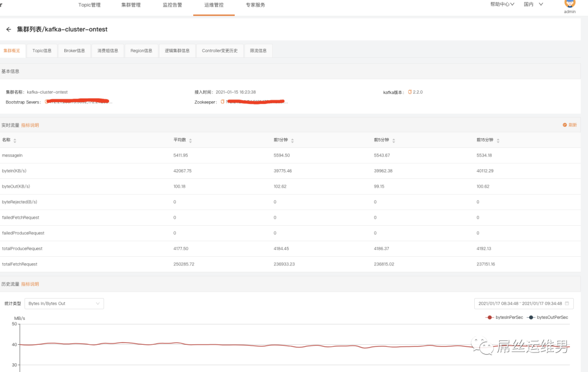This screenshot has width=588, height=372.
Task: Select the failedFetchRequest row name
Action: [x=21, y=218]
